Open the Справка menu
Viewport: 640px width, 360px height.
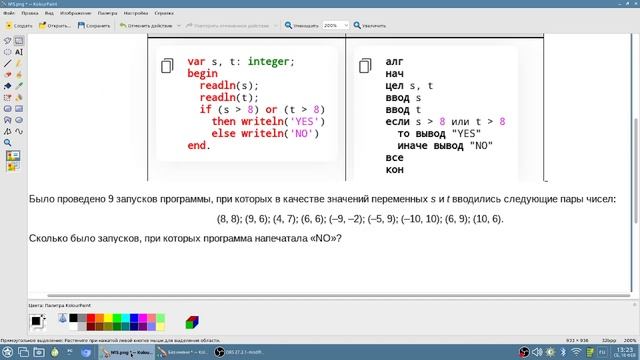[164, 13]
